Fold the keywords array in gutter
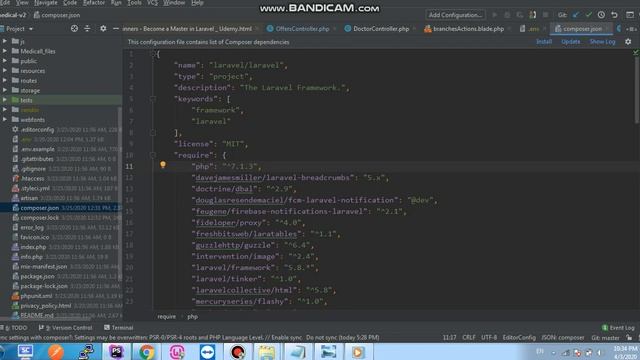 (x=153, y=99)
